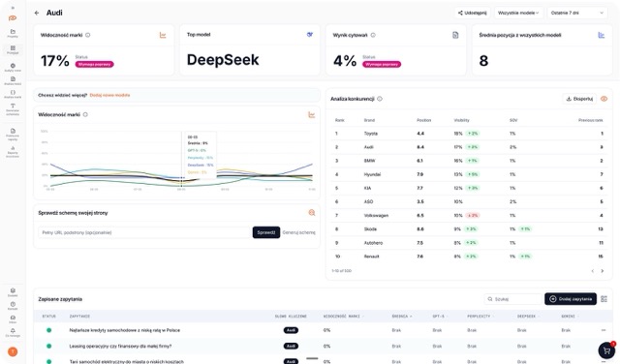The image size is (620, 364).
Task: Click info icon beside Analiza konkurencji
Action: coord(380,99)
